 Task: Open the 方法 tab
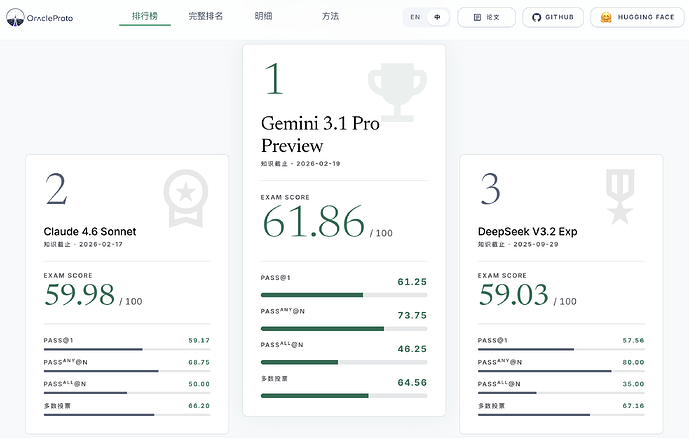[330, 16]
